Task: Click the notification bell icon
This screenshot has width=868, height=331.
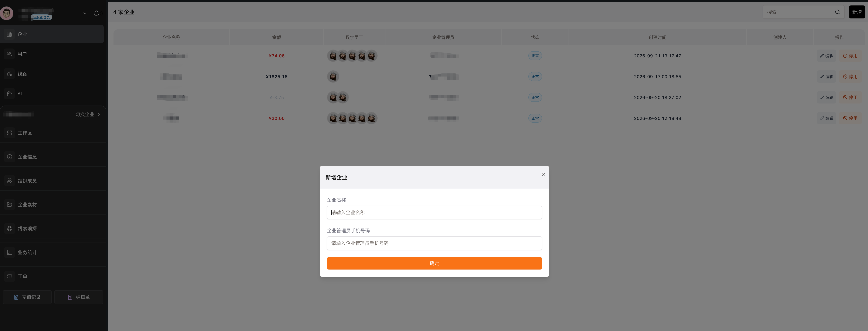Action: point(96,13)
